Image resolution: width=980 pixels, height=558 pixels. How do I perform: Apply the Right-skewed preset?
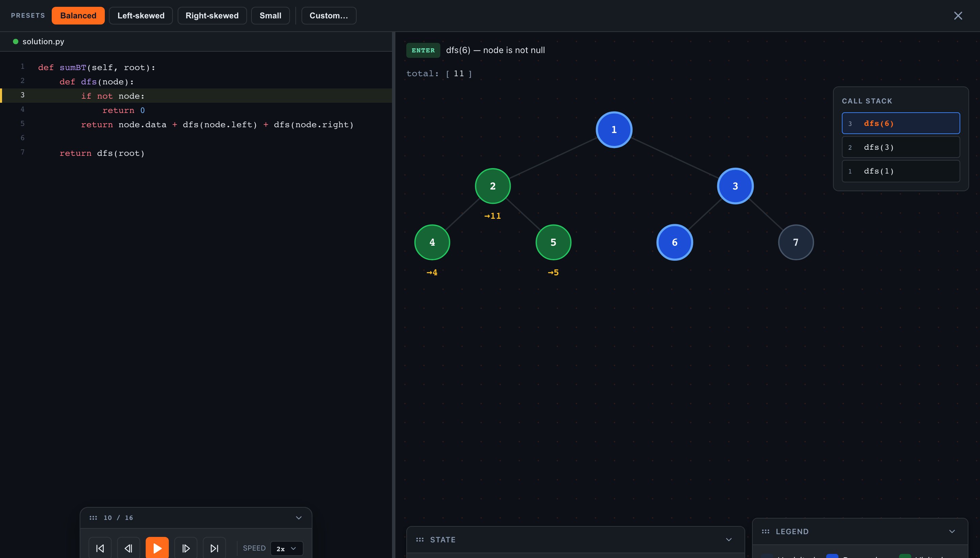(212, 15)
